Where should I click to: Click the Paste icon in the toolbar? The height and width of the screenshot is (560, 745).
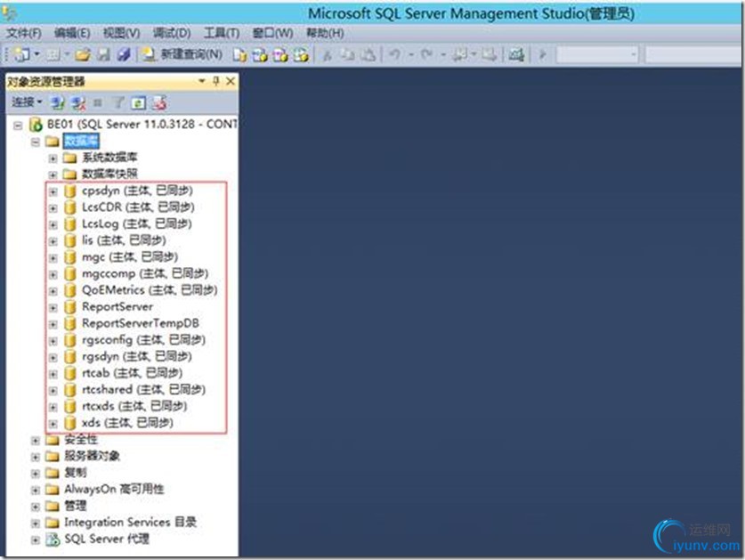[x=368, y=55]
